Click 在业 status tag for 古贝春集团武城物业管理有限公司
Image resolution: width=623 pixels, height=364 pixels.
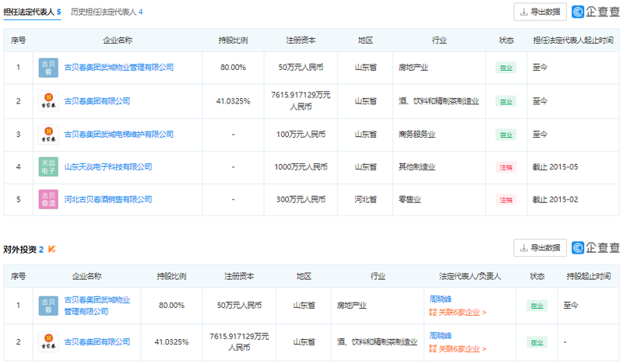(x=505, y=68)
